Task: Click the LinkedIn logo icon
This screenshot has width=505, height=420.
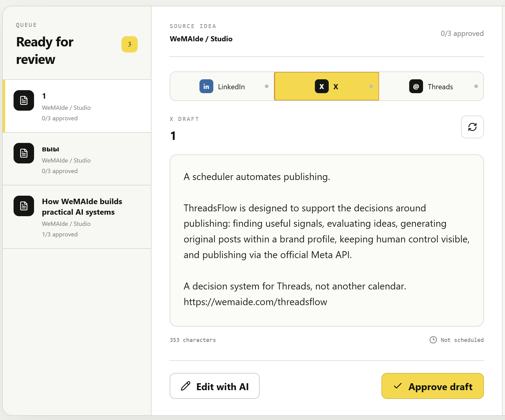Action: [x=206, y=87]
